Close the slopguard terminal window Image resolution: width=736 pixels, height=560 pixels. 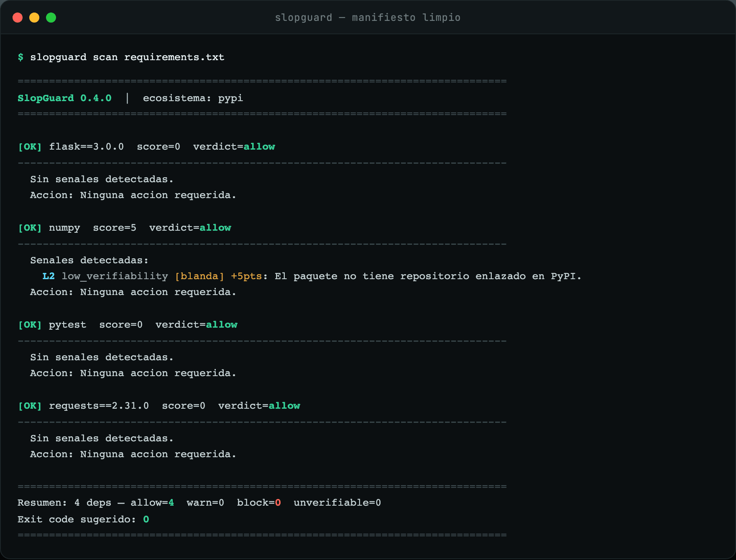[x=18, y=18]
